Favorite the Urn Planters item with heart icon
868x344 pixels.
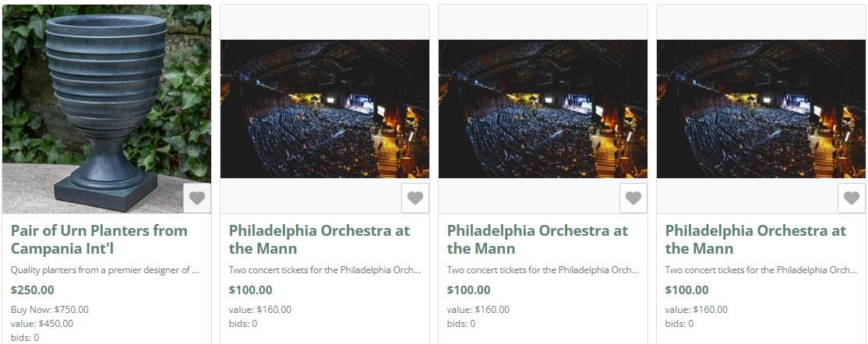197,198
